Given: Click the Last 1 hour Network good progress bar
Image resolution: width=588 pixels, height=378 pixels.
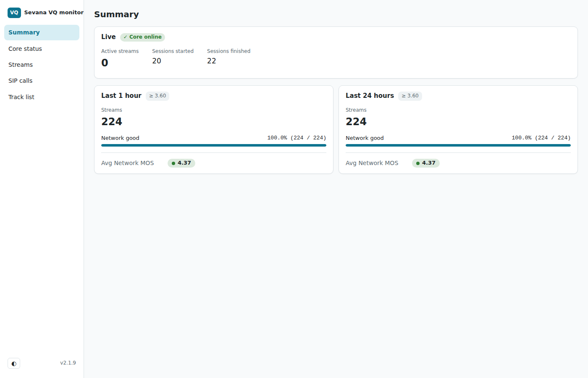Looking at the screenshot, I should click(x=214, y=145).
